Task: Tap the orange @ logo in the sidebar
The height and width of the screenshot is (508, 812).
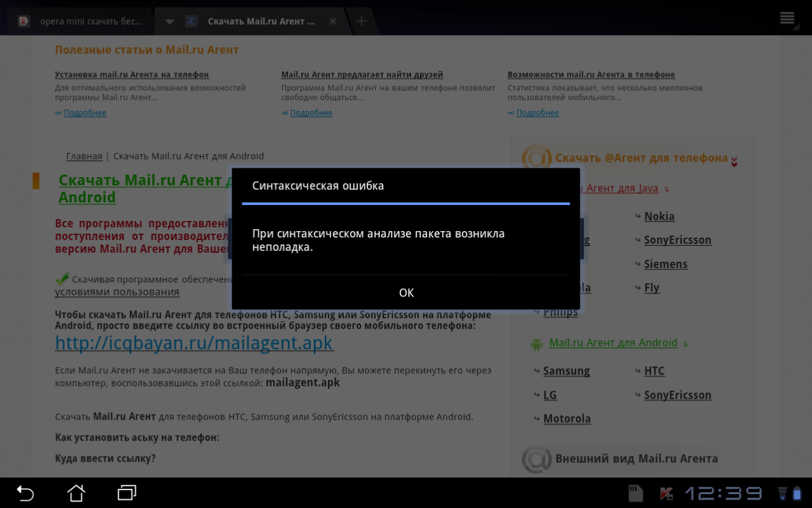Action: [x=536, y=158]
